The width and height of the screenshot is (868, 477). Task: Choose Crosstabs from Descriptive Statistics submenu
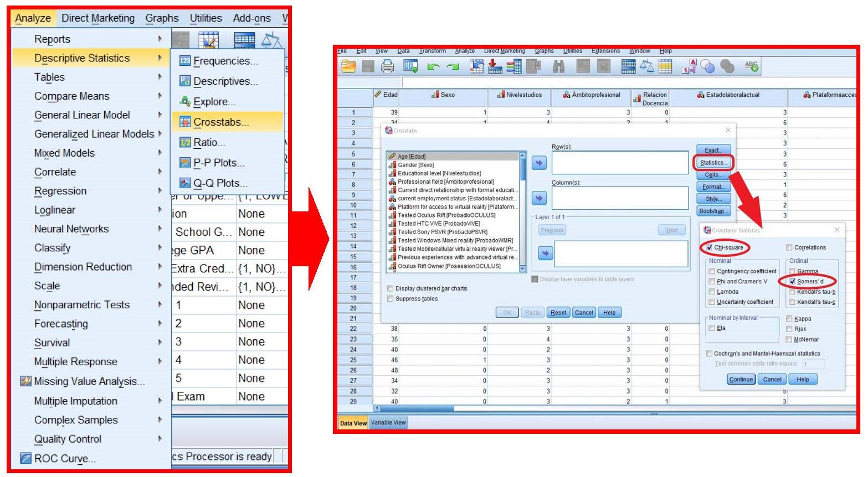pyautogui.click(x=227, y=122)
